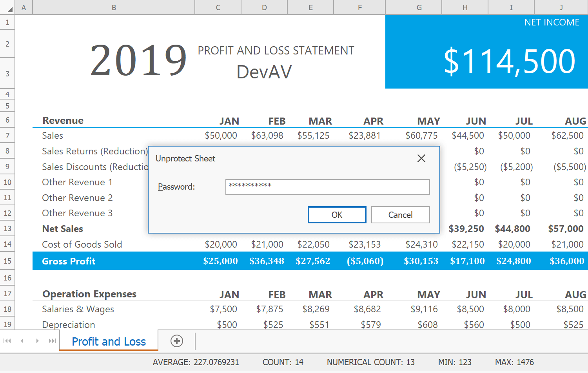Viewport: 588px width, 373px height.
Task: Click the Password input field
Action: coord(327,187)
